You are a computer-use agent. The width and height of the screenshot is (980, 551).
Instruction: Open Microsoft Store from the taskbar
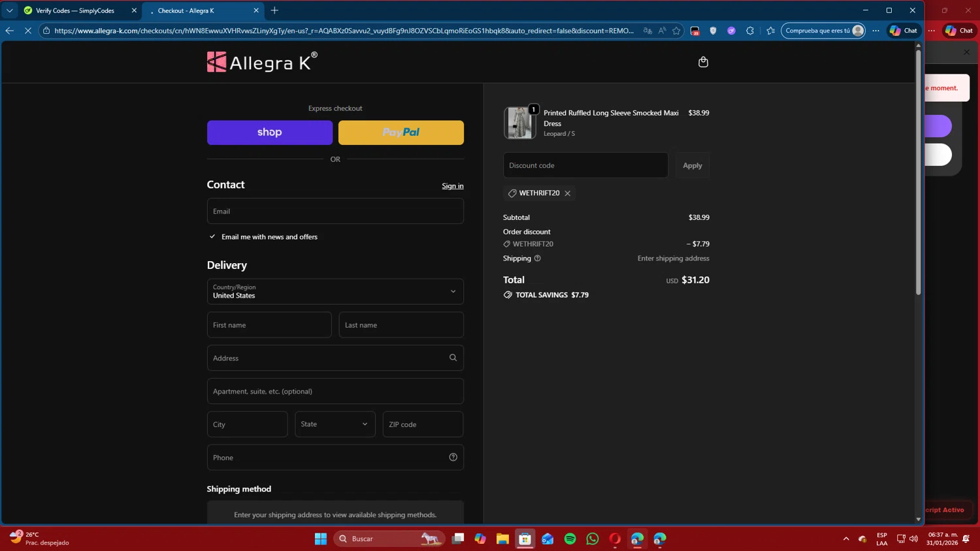(525, 539)
